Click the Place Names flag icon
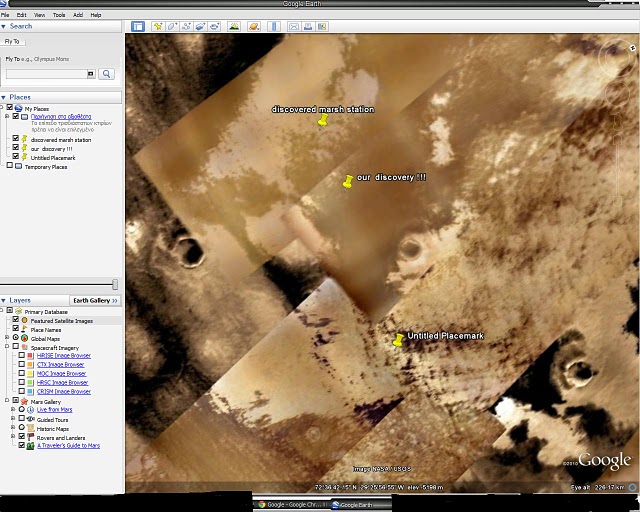640x512 pixels. pos(24,329)
